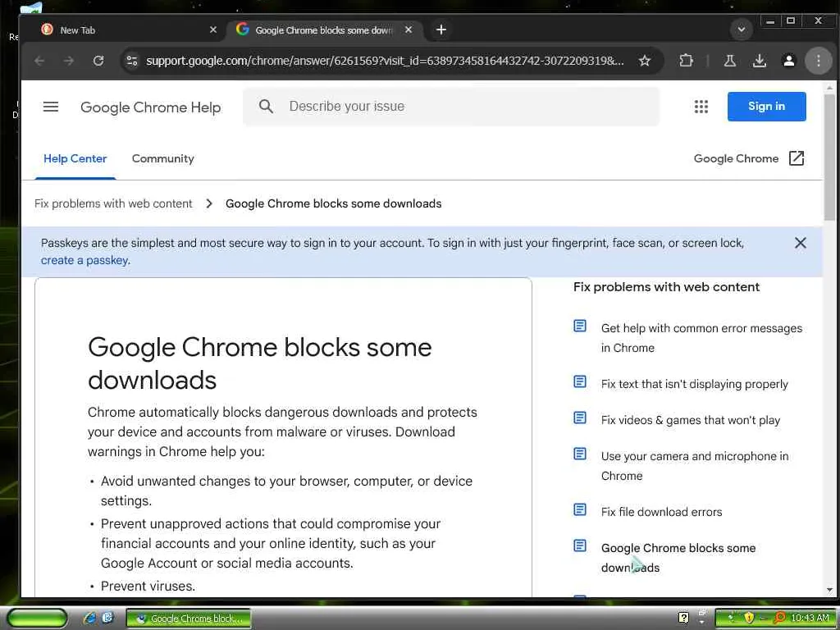Open 'Use your camera and microphone in Chrome'
840x630 pixels.
tap(694, 466)
